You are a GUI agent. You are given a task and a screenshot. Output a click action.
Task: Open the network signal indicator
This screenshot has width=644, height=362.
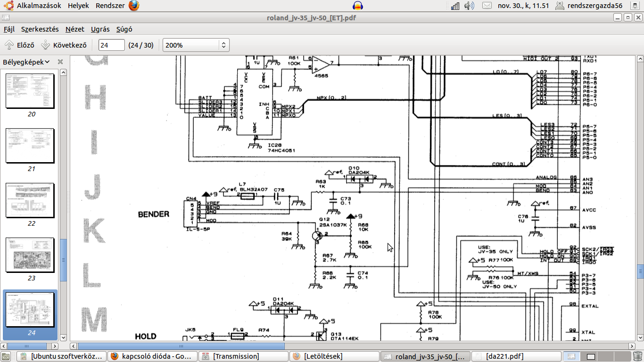(x=455, y=6)
